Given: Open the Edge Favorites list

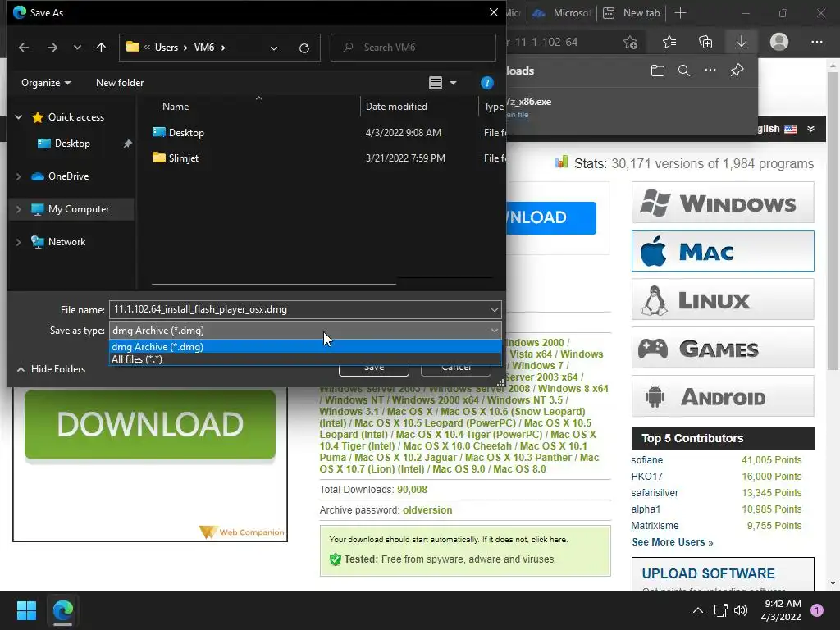Looking at the screenshot, I should click(x=669, y=42).
